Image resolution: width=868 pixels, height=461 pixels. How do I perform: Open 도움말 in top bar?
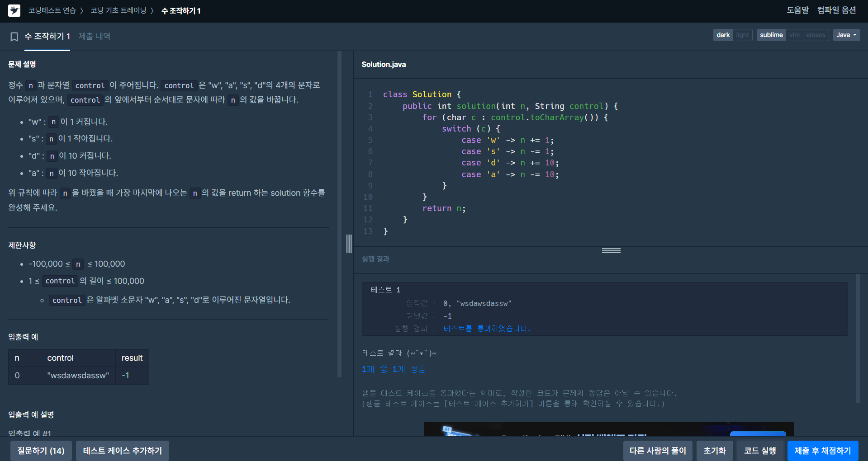pos(797,10)
